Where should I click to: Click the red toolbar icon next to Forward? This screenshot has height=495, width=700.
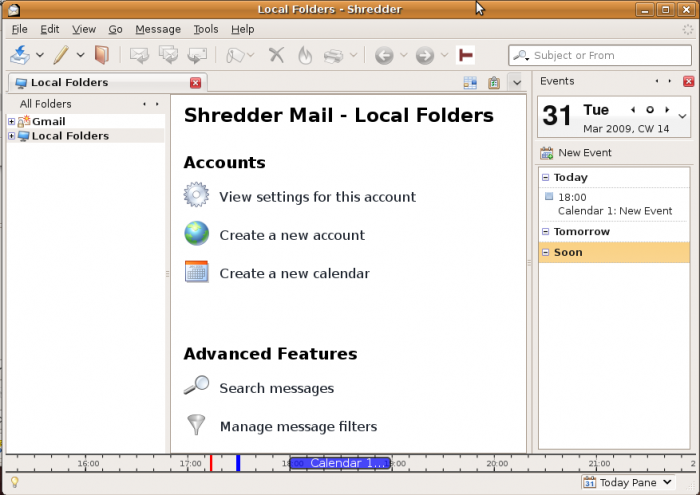coord(465,55)
